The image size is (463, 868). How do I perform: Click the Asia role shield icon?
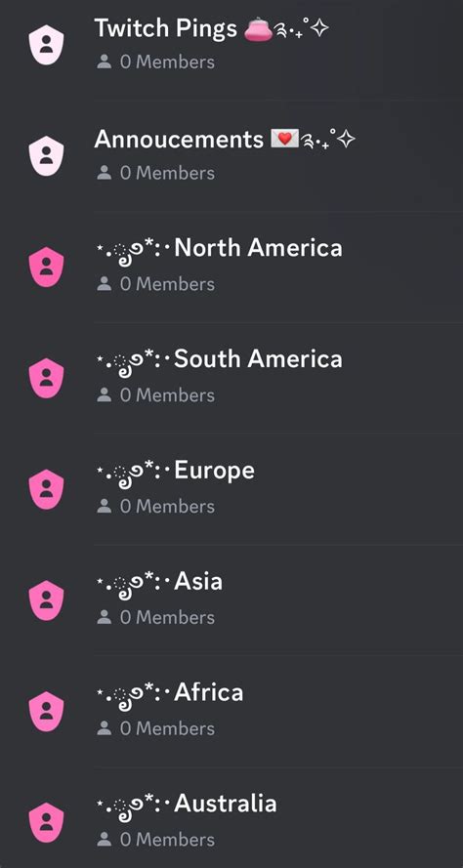47,600
